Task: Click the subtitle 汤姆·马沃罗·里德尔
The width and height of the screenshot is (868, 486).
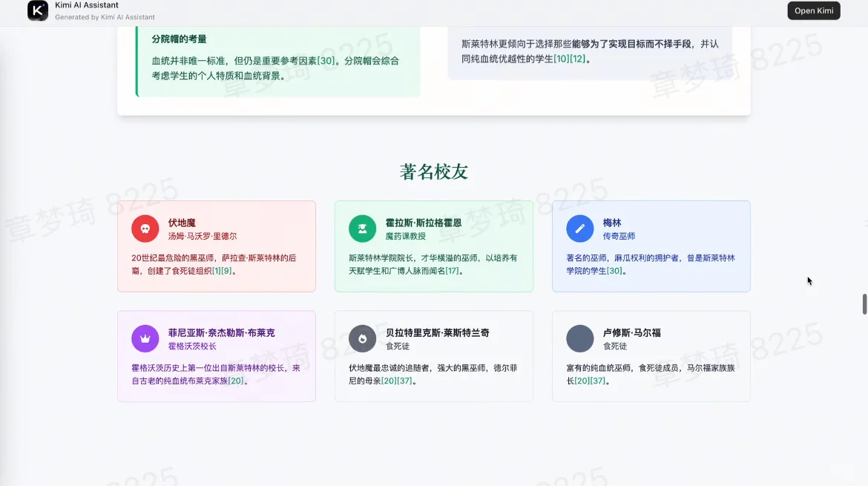Action: 202,237
